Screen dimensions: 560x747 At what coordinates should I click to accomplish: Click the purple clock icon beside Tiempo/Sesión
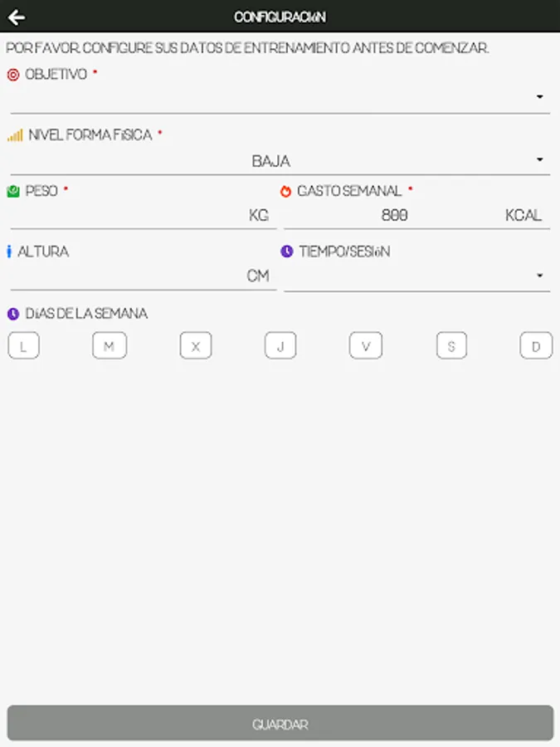click(x=287, y=251)
